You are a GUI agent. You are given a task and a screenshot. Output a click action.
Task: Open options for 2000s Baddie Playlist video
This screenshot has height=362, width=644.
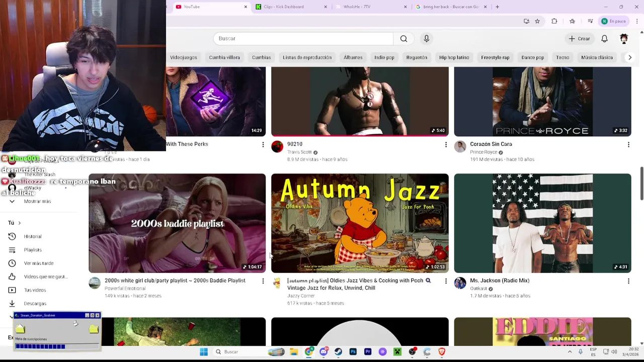click(x=263, y=281)
